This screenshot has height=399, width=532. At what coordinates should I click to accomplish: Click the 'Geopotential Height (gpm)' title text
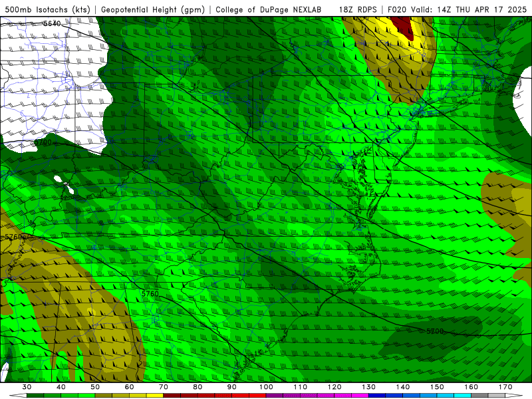click(153, 9)
